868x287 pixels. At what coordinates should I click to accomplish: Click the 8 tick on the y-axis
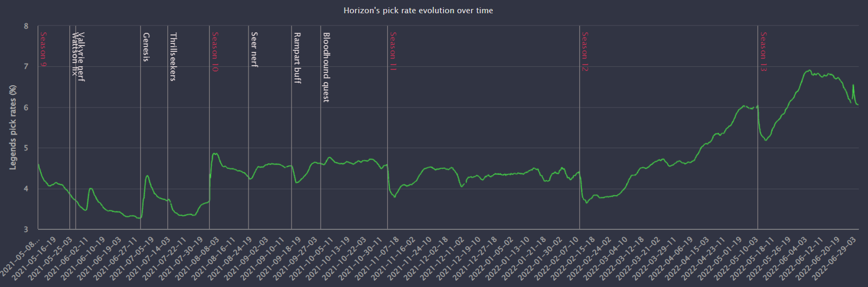[26, 26]
